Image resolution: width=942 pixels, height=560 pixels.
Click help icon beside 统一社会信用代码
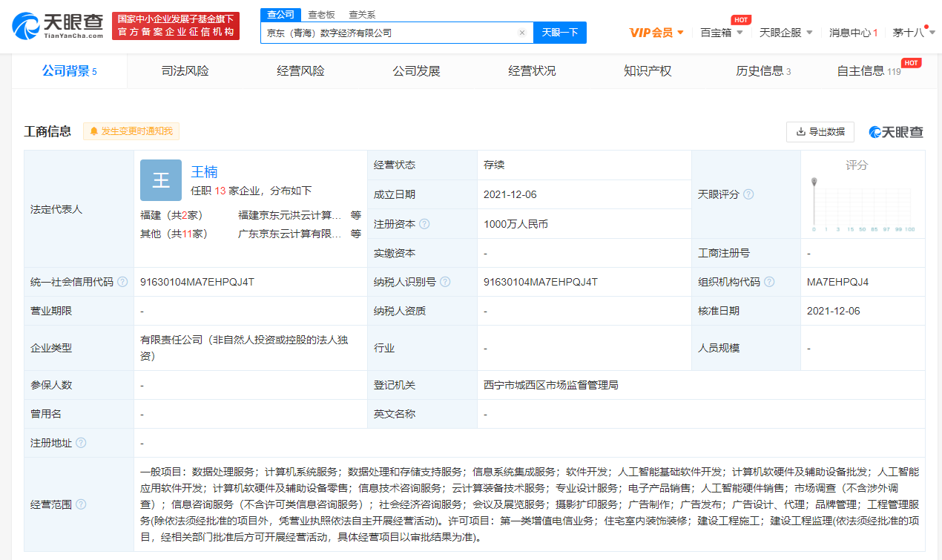[122, 282]
